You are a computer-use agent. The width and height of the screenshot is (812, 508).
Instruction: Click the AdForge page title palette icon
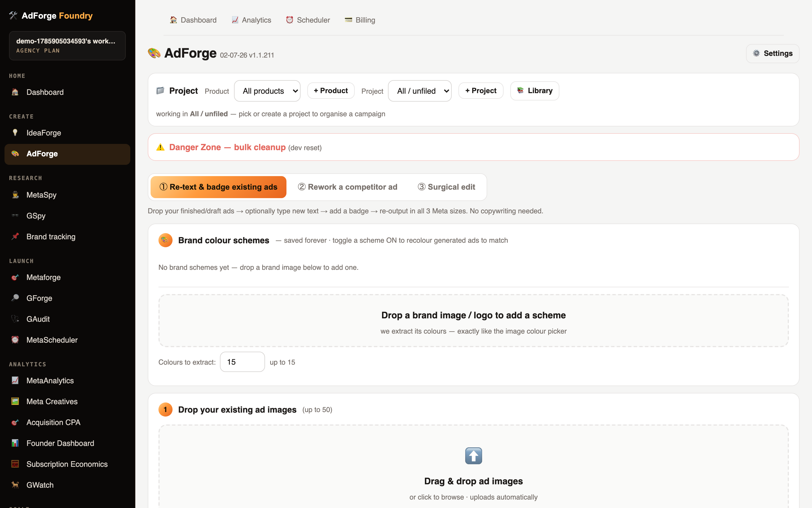(154, 53)
